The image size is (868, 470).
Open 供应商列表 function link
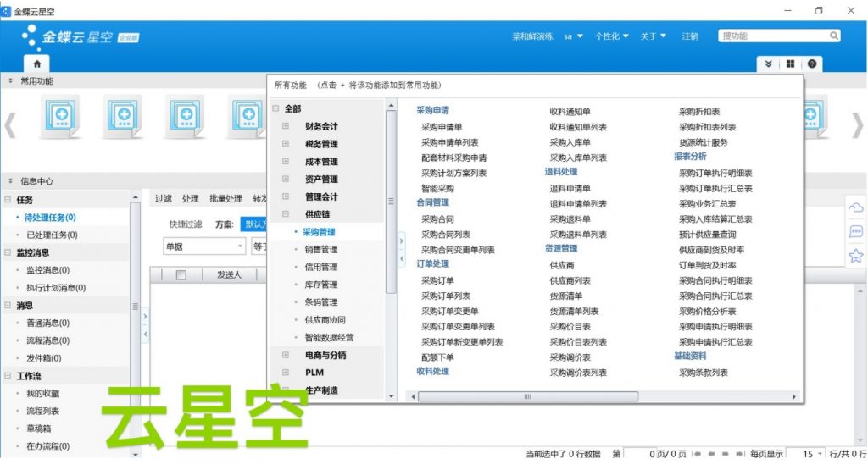pyautogui.click(x=570, y=281)
